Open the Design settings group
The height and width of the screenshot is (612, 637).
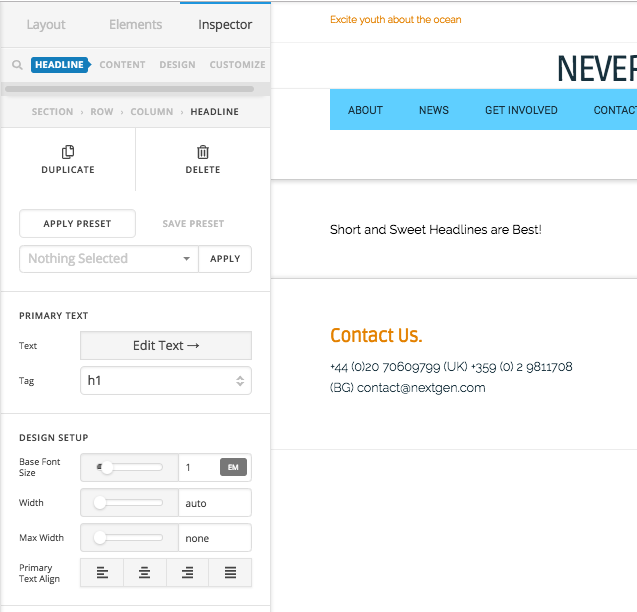(x=177, y=65)
